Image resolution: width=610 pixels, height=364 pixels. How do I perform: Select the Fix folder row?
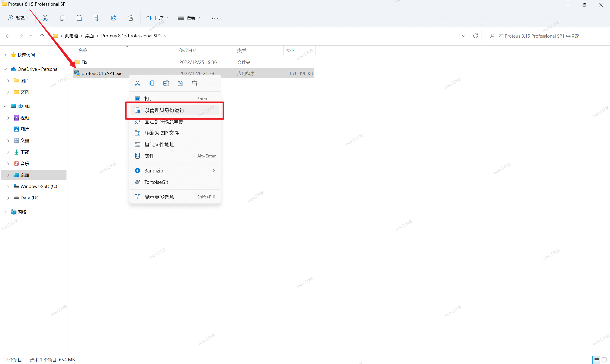[193, 62]
